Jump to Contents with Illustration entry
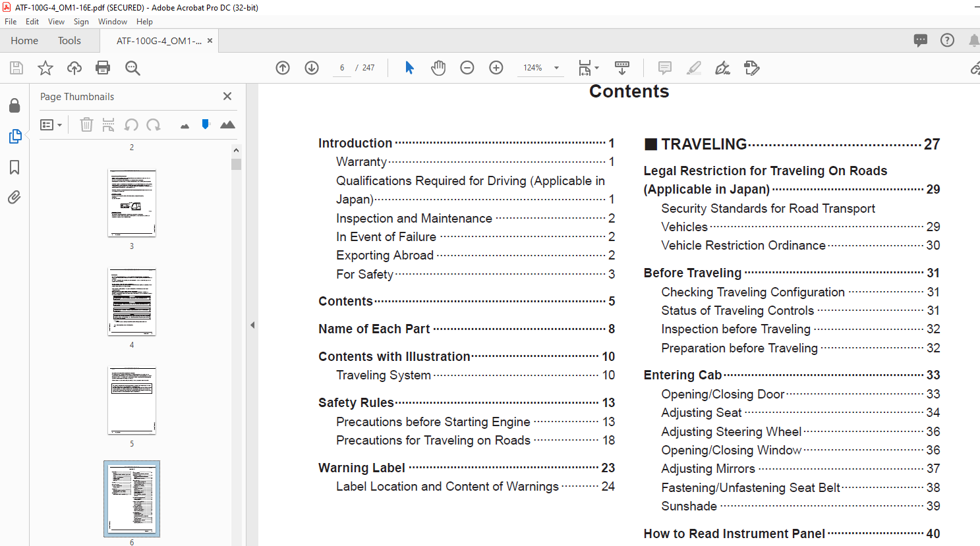Viewport: 980px width, 546px height. coord(467,356)
